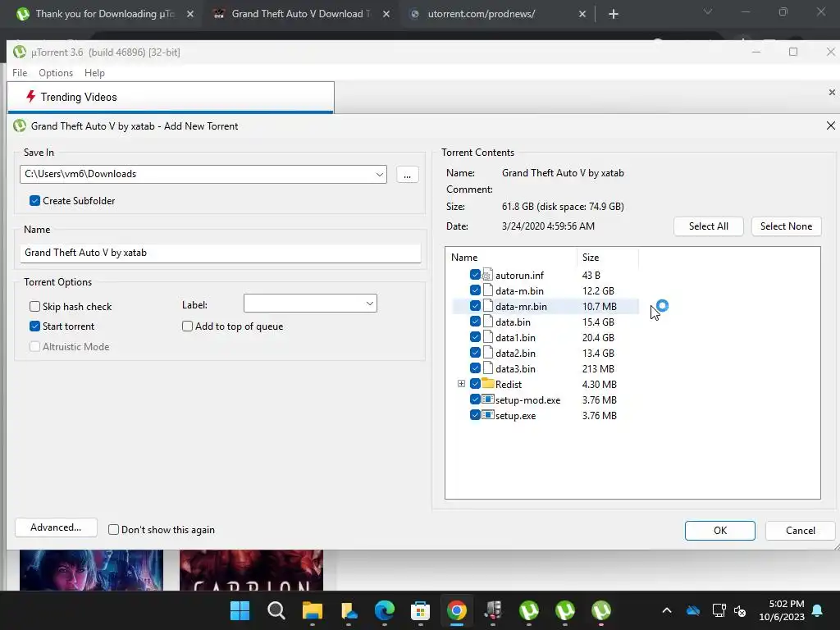Uncheck the data1.bin checkbox
The width and height of the screenshot is (840, 630).
[475, 336]
